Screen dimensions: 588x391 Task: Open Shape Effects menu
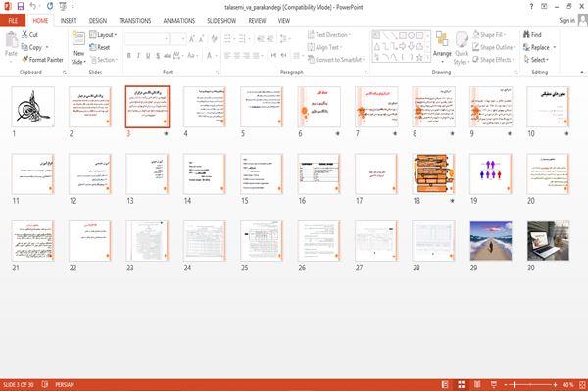pos(494,59)
